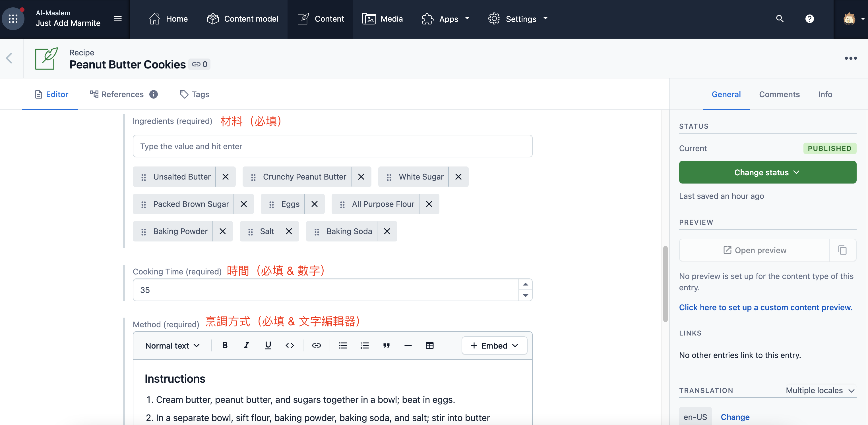Open the Change status dropdown

768,172
